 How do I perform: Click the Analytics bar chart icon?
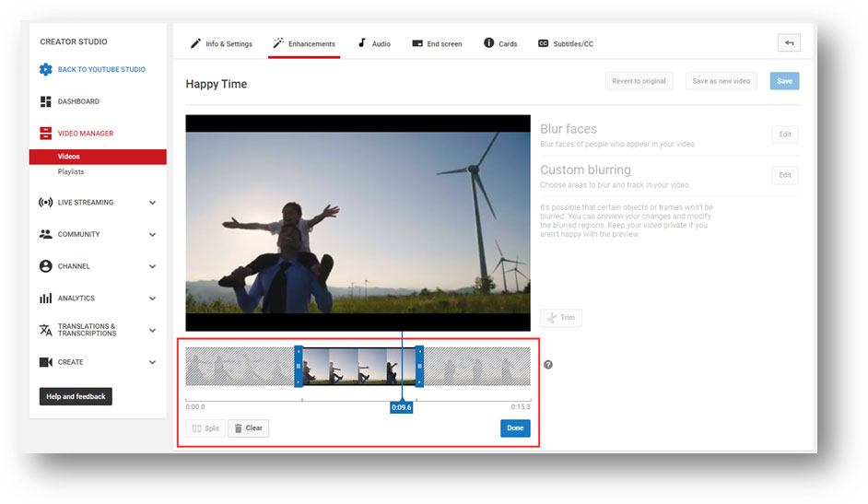(45, 299)
